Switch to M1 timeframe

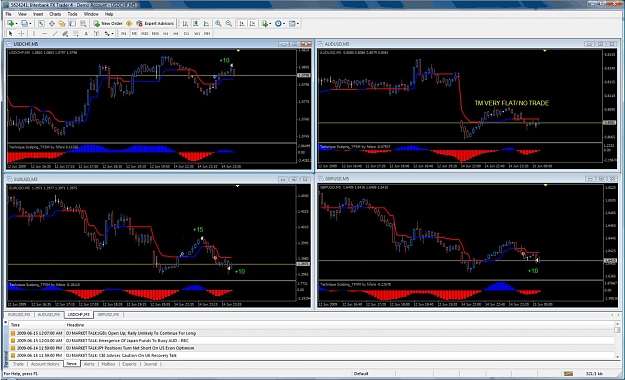(124, 33)
